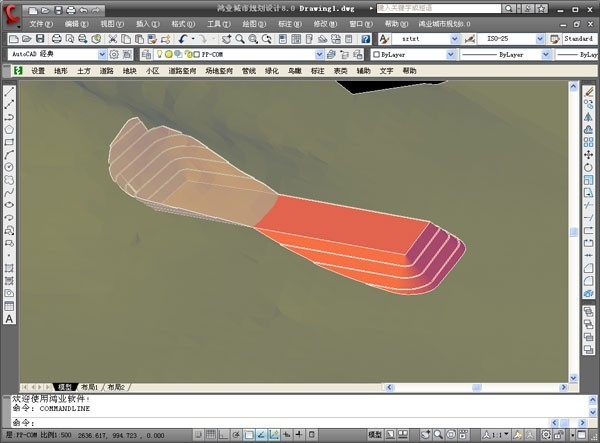Select the Multiline Text tool

(x=9, y=319)
